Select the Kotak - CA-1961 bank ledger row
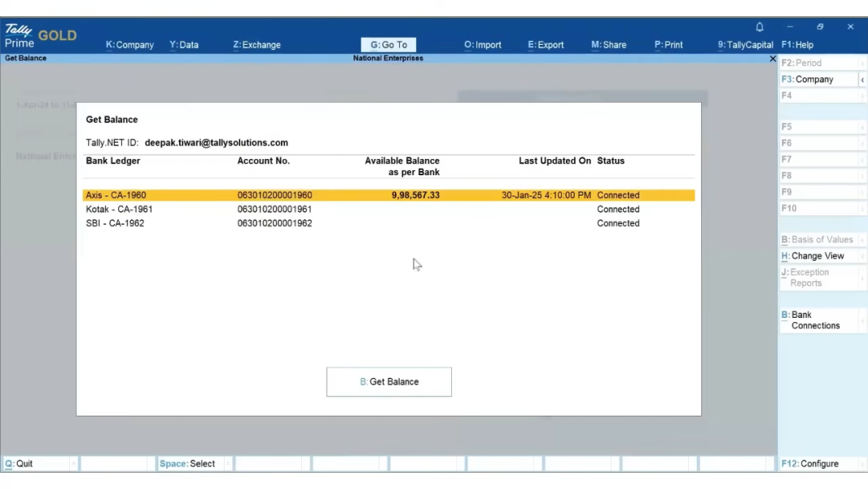Image resolution: width=868 pixels, height=489 pixels. [388, 209]
